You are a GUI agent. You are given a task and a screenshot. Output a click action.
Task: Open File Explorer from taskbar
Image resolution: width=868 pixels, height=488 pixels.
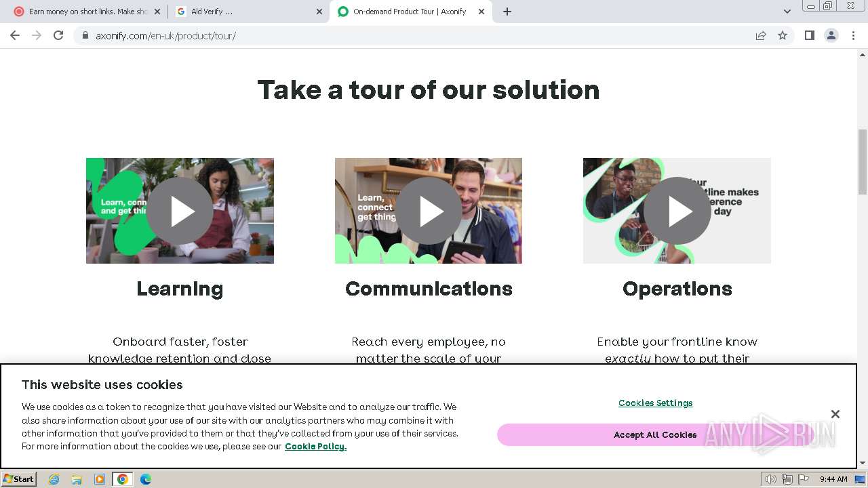[x=77, y=479]
